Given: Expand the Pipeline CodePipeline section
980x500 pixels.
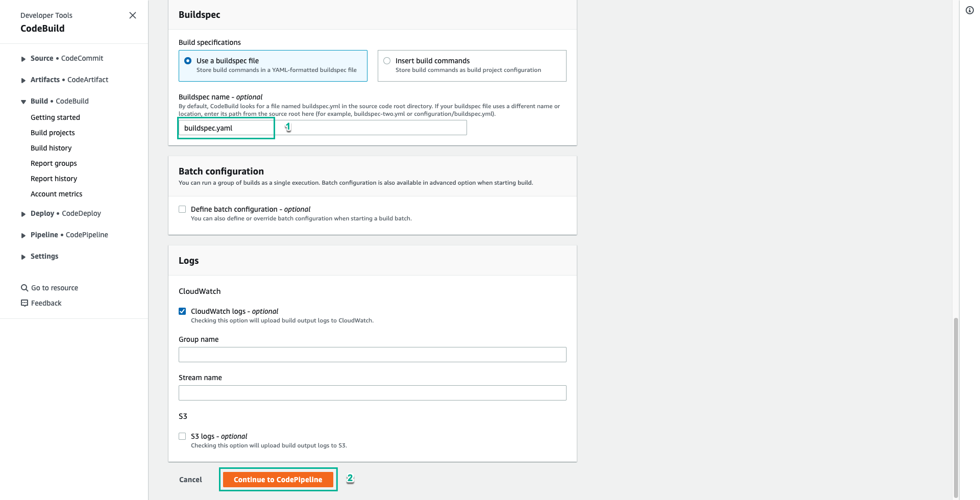Looking at the screenshot, I should pos(23,236).
